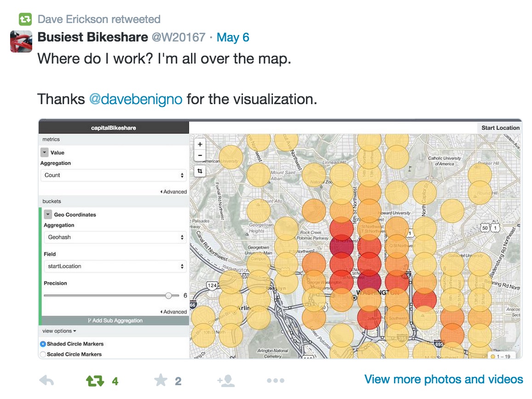The height and width of the screenshot is (399, 532).
Task: Open View more photos and videos
Action: pyautogui.click(x=444, y=379)
